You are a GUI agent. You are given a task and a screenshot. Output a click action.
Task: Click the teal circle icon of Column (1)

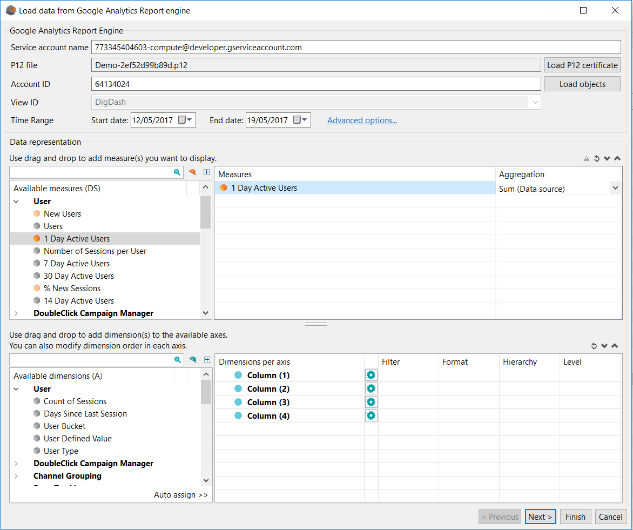tap(238, 375)
